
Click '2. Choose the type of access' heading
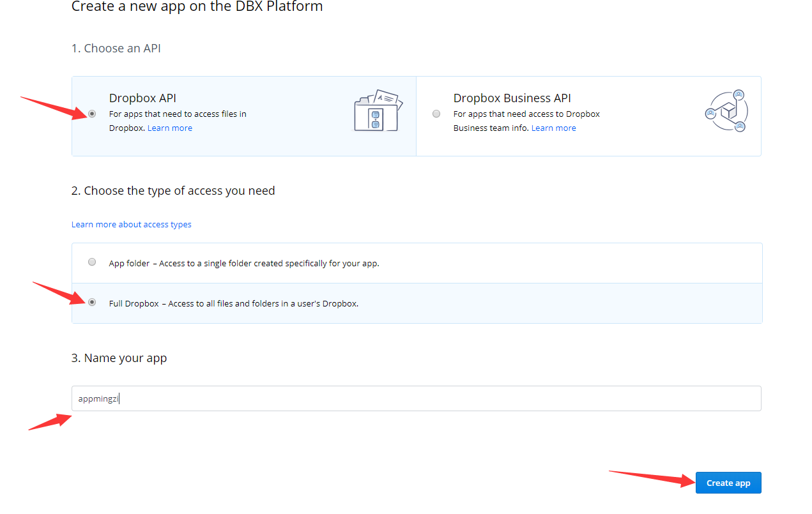pyautogui.click(x=173, y=190)
